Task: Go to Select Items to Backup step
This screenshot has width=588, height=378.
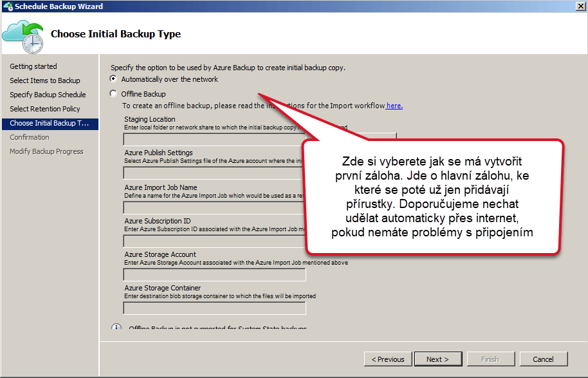Action: click(x=45, y=80)
